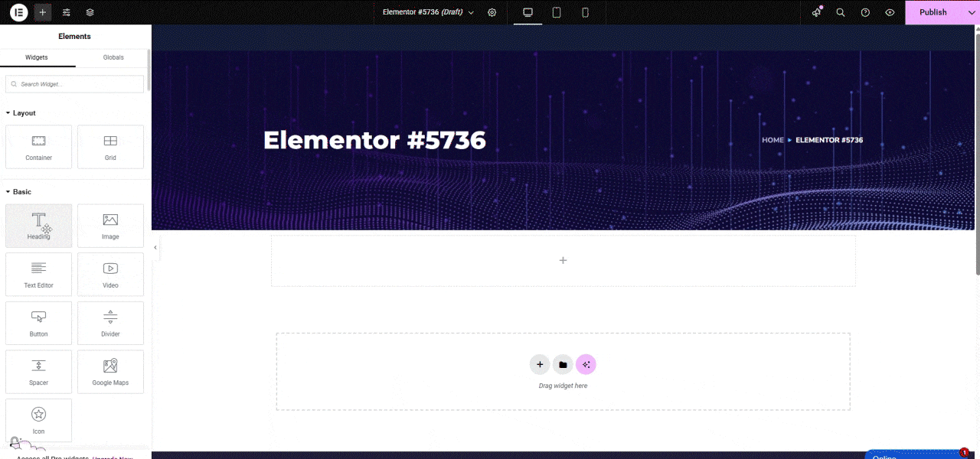Click the ELEMENTOR #5736 breadcrumb text

coord(829,140)
